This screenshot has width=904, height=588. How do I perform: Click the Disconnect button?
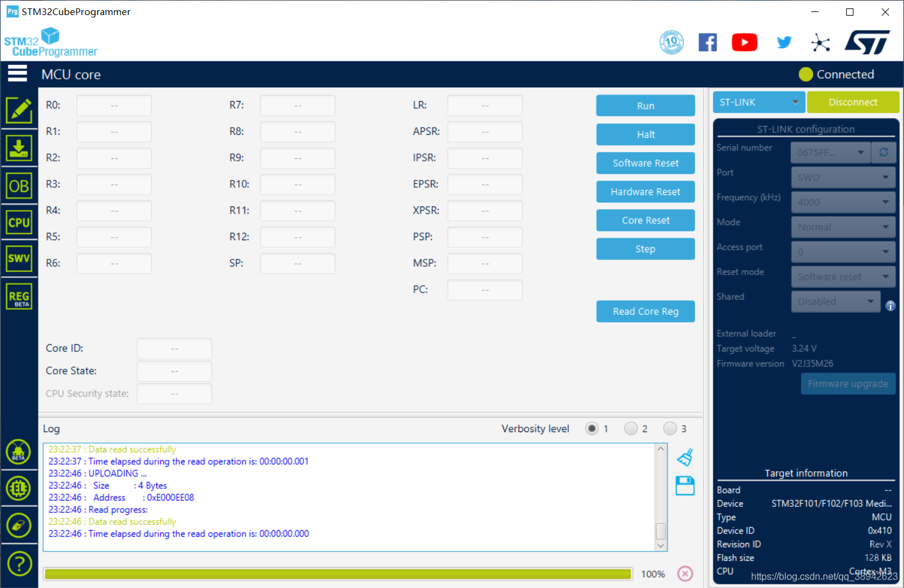tap(853, 102)
